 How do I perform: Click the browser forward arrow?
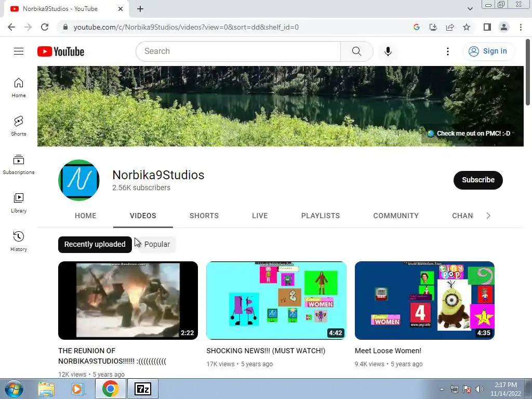(28, 27)
